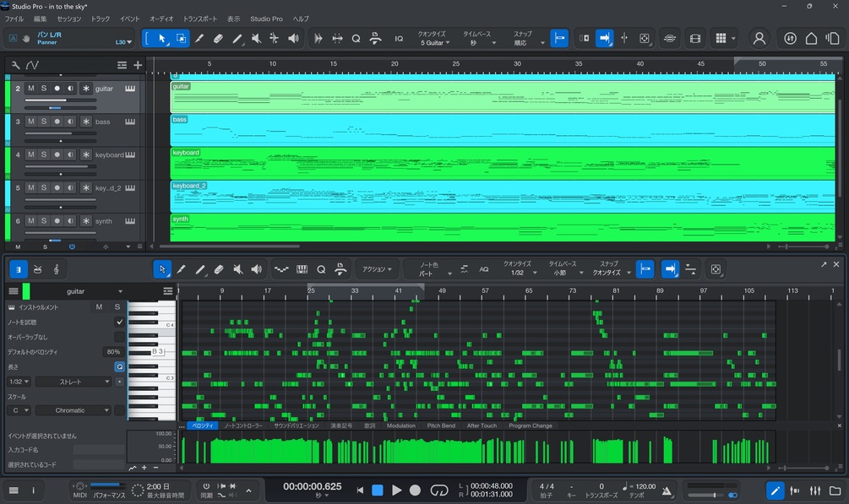This screenshot has width=849, height=504.
Task: Select the Paint pencil tool in main toolbar
Action: point(237,39)
